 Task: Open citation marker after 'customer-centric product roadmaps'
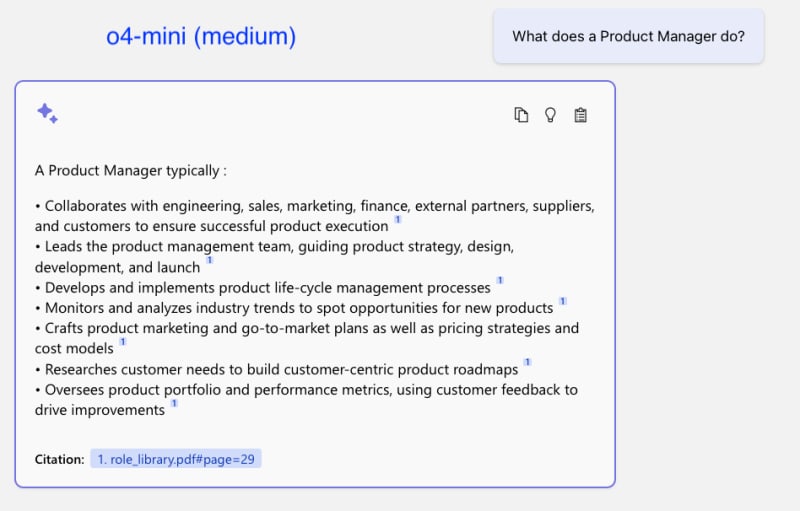528,362
